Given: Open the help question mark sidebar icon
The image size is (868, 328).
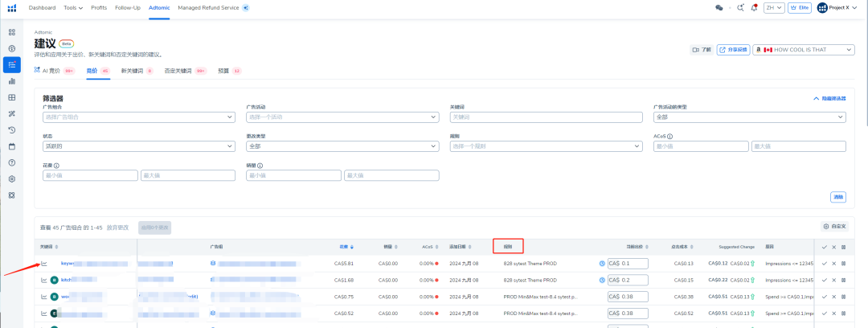Looking at the screenshot, I should (x=11, y=163).
